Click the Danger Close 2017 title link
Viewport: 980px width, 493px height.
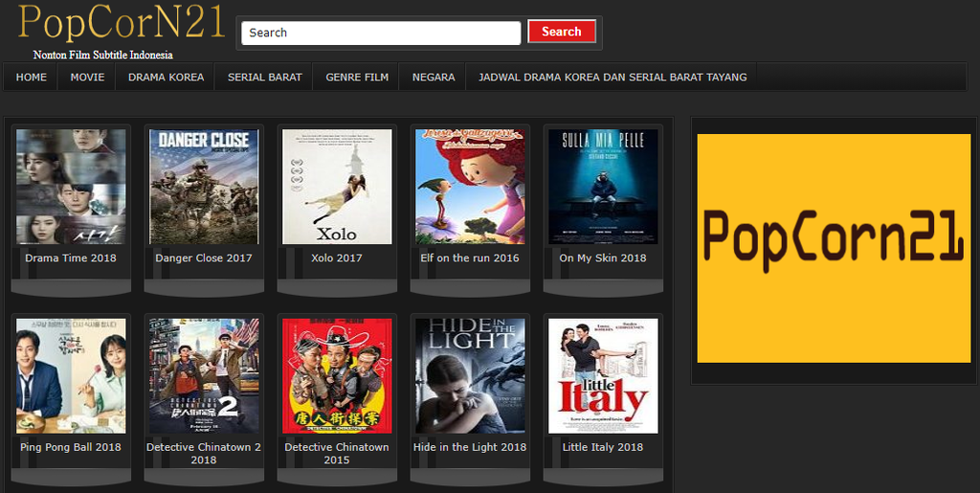click(204, 258)
